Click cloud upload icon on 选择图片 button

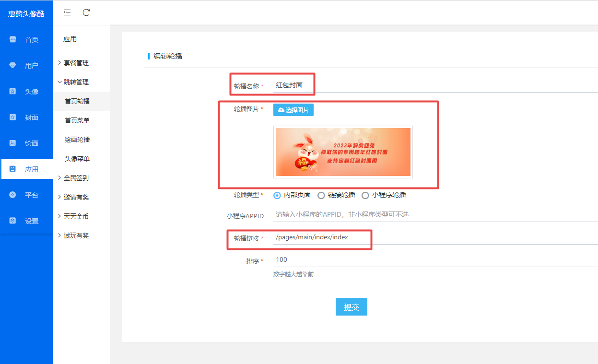(281, 110)
